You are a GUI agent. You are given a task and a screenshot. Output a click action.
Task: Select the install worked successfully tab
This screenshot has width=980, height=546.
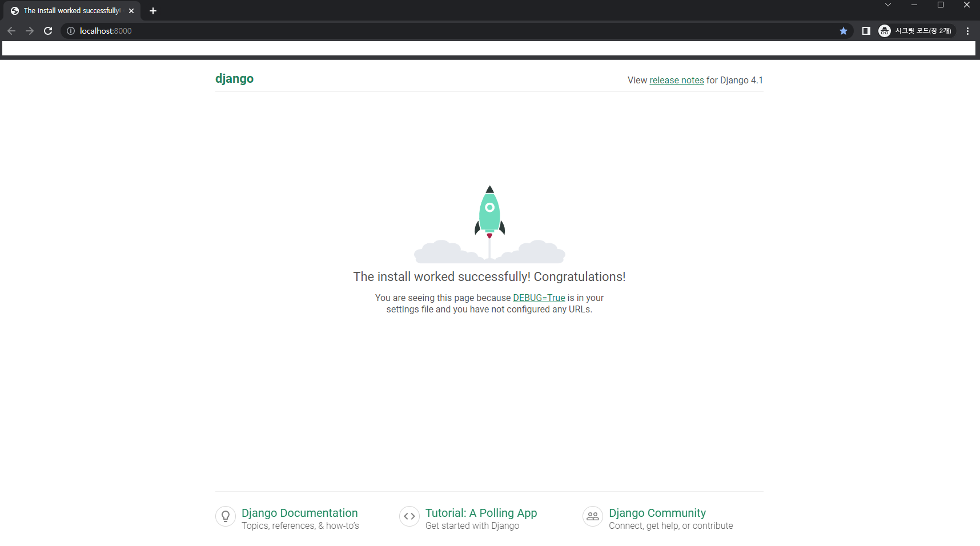72,11
